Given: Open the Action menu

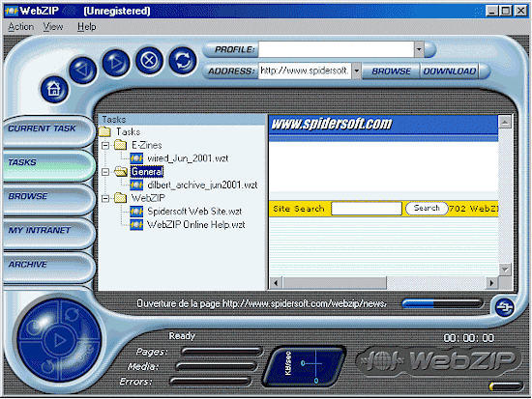Looking at the screenshot, I should [x=20, y=27].
